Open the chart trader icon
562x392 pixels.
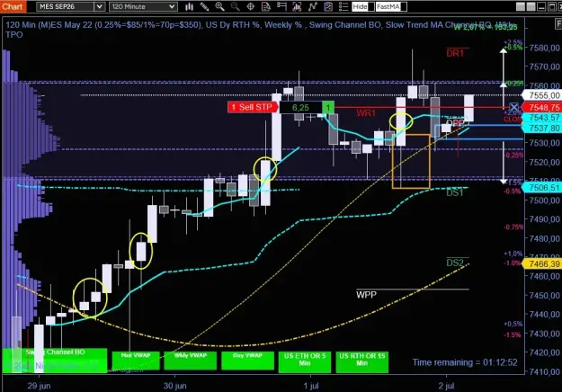click(281, 6)
